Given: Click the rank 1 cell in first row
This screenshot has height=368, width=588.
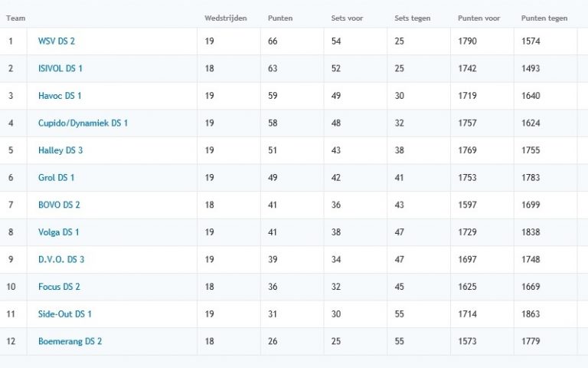Looking at the screenshot, I should 11,41.
